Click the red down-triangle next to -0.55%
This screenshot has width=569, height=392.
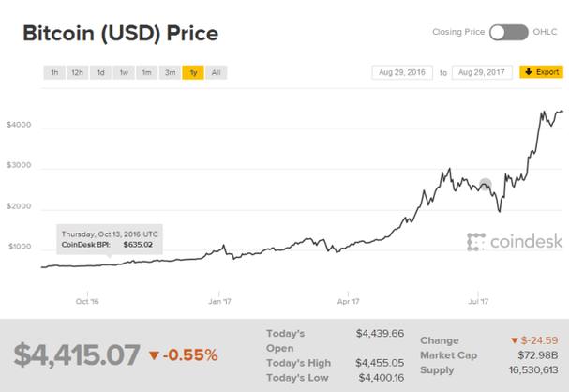point(154,354)
